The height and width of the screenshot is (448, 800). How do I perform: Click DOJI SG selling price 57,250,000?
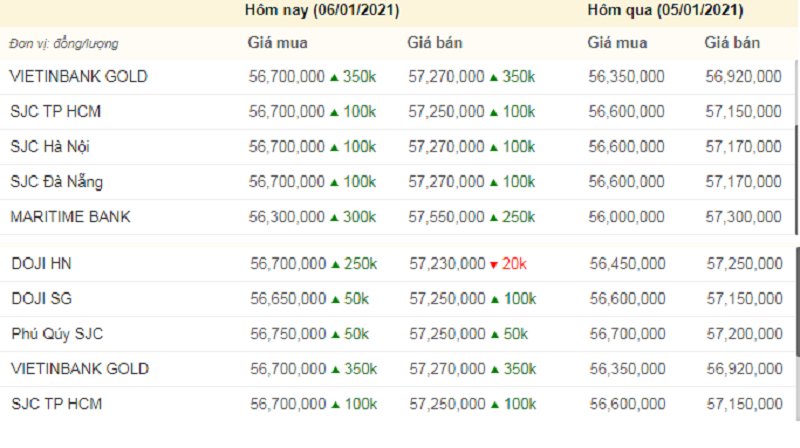point(447,299)
